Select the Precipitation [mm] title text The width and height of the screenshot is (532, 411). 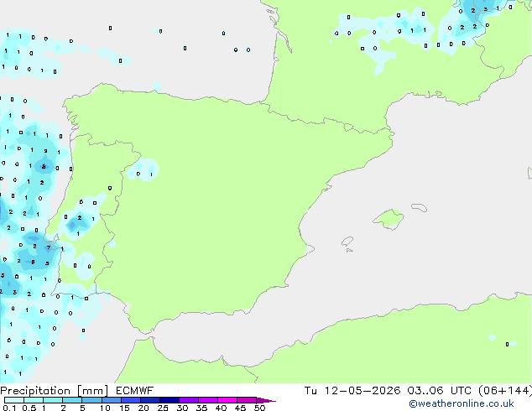(x=55, y=391)
